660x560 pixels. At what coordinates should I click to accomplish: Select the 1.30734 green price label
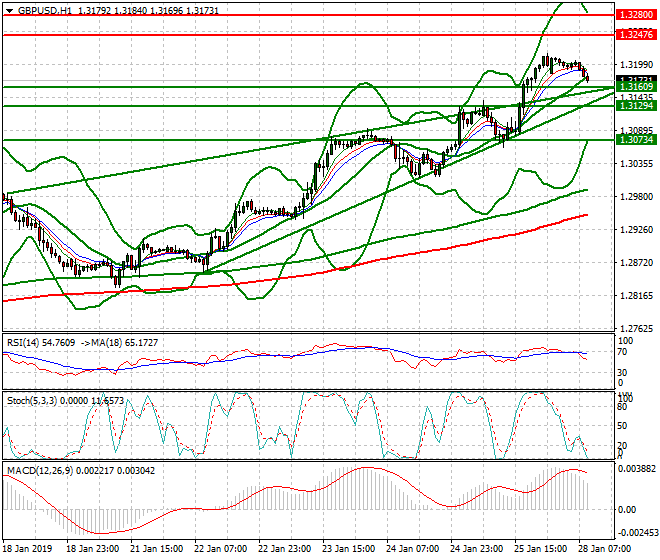[x=636, y=139]
